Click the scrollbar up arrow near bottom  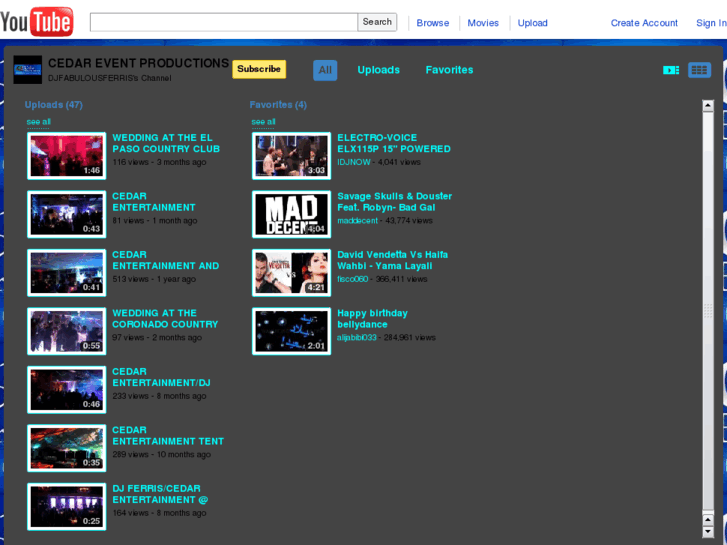(x=708, y=519)
